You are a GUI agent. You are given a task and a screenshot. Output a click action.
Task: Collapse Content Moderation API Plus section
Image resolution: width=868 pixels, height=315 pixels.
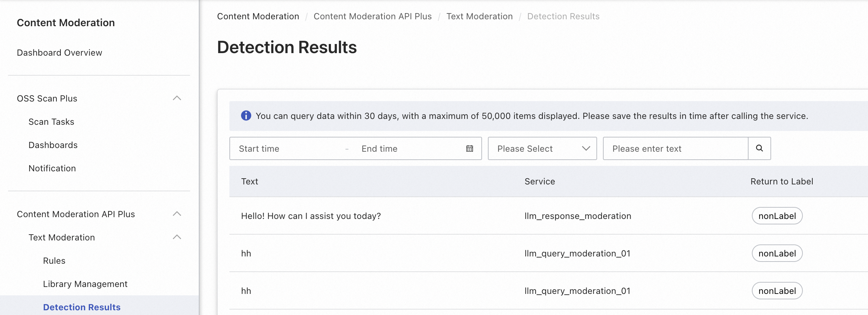click(x=177, y=214)
